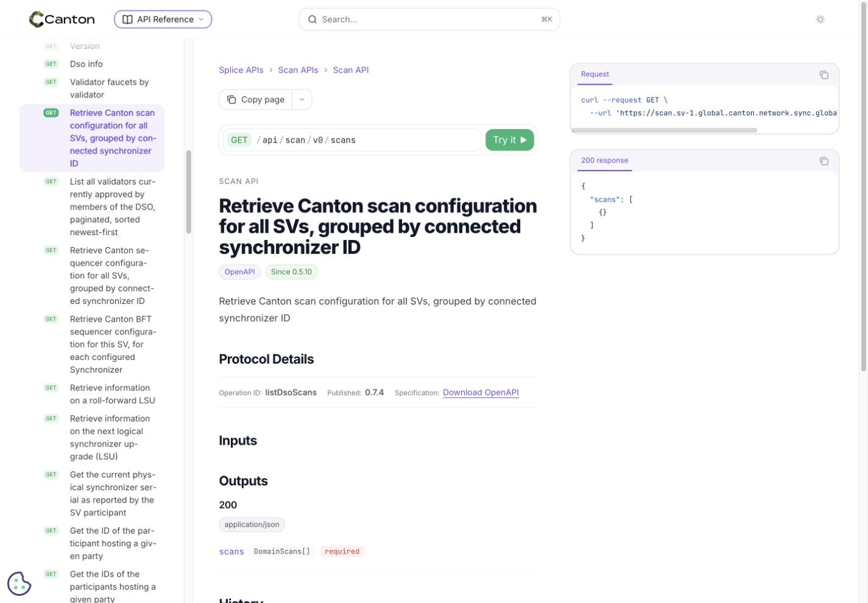The width and height of the screenshot is (868, 603).
Task: Click the Copy page button
Action: [x=256, y=100]
